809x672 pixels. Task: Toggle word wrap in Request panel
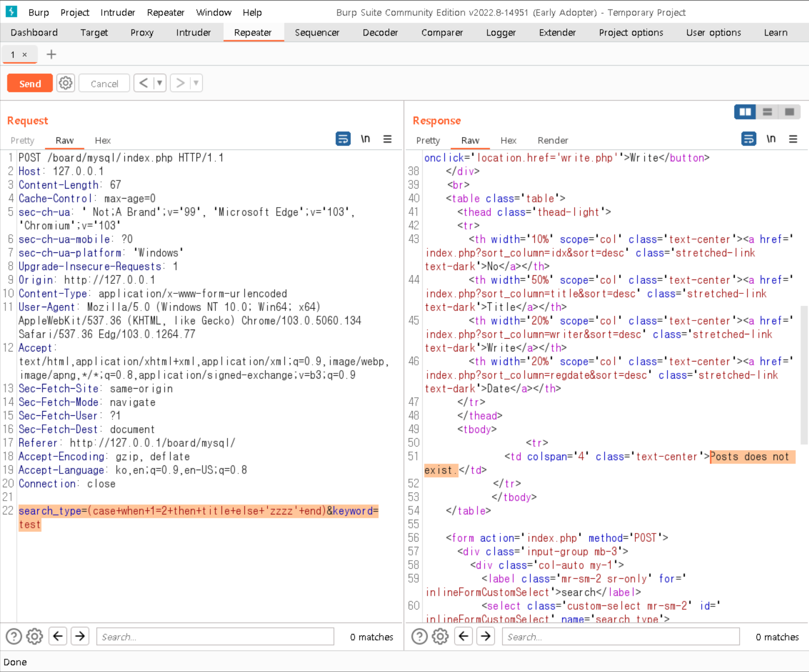[343, 139]
